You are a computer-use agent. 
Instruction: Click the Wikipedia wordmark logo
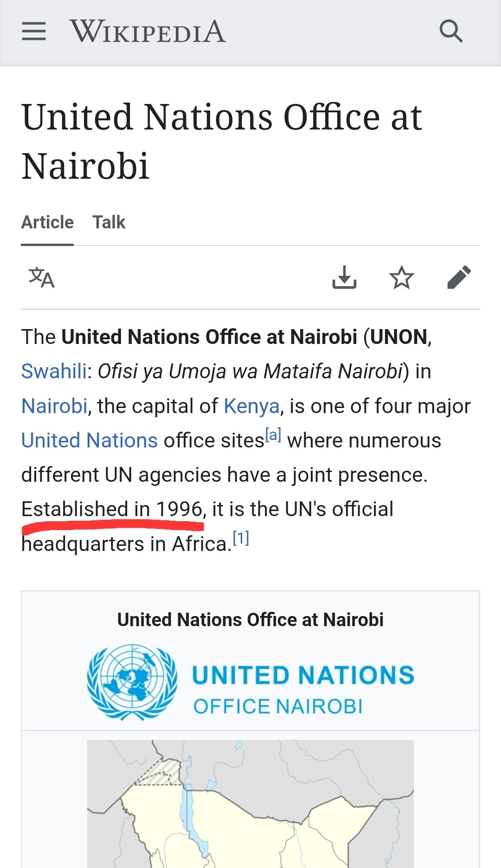click(148, 32)
